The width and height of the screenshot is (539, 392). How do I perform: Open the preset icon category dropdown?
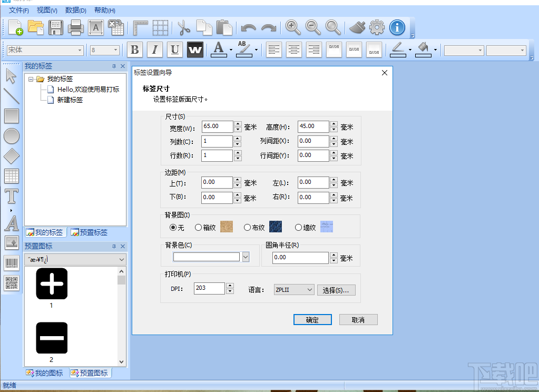75,260
